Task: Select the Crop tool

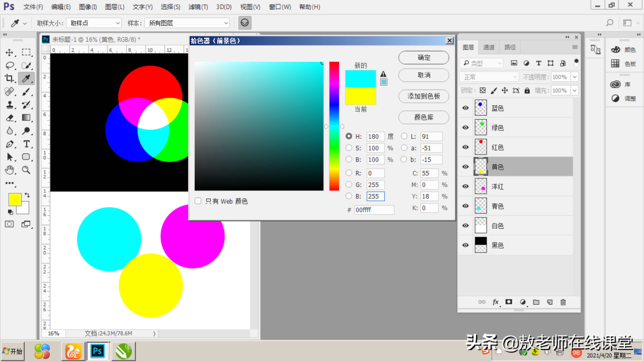Action: tap(10, 78)
